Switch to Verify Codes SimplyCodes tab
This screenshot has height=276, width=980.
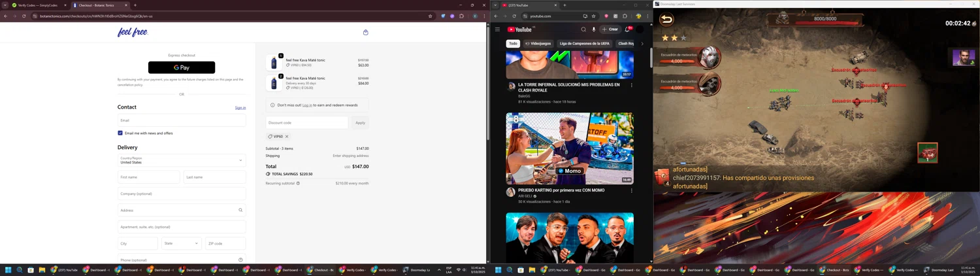click(x=38, y=5)
